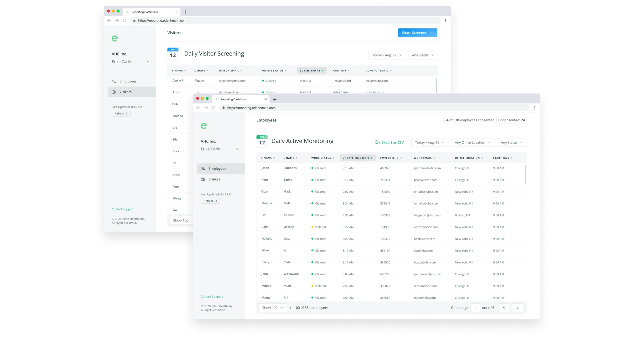644x337 pixels.
Task: Open Show 100 rows selector in Employees
Action: click(x=272, y=307)
